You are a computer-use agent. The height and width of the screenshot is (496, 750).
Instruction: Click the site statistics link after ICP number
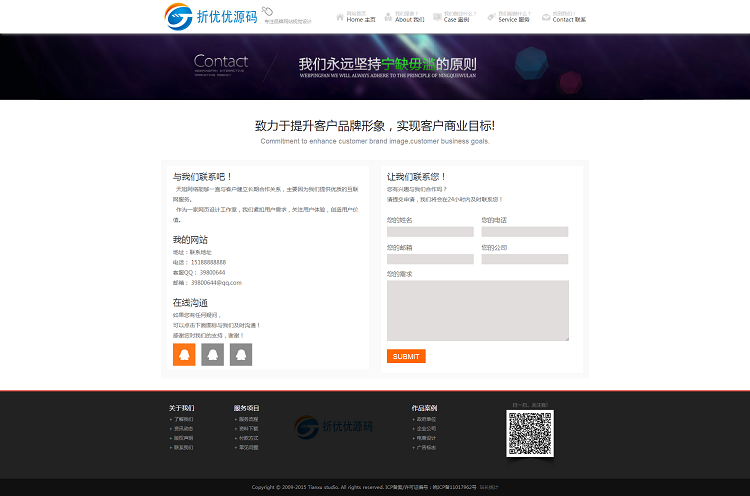coord(489,487)
